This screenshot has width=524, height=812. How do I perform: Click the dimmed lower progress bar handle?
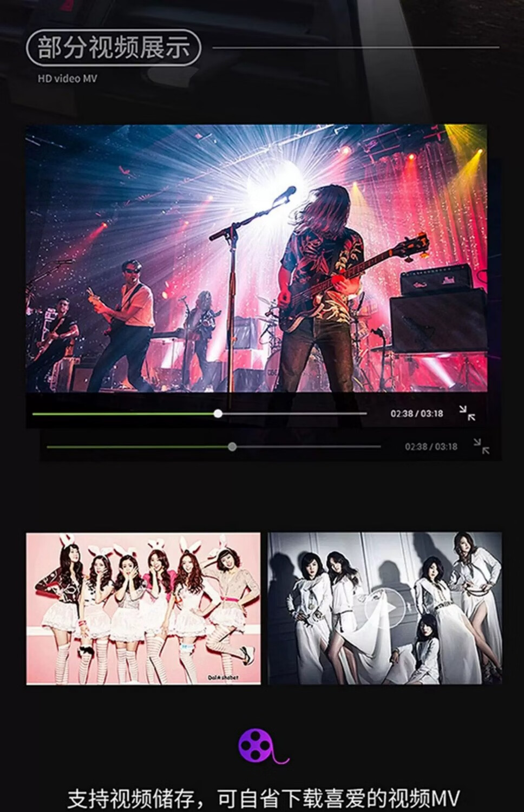tap(232, 447)
